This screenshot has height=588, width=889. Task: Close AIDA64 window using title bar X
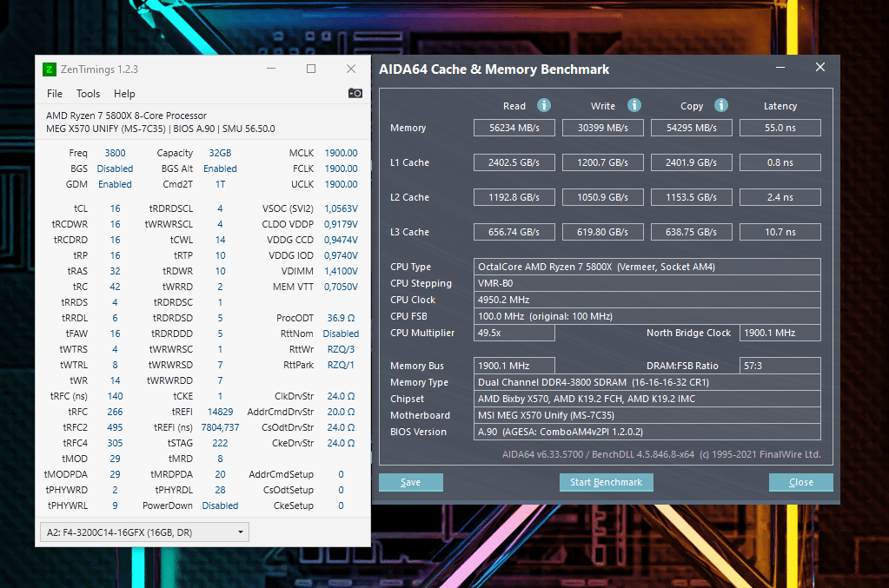tap(819, 68)
